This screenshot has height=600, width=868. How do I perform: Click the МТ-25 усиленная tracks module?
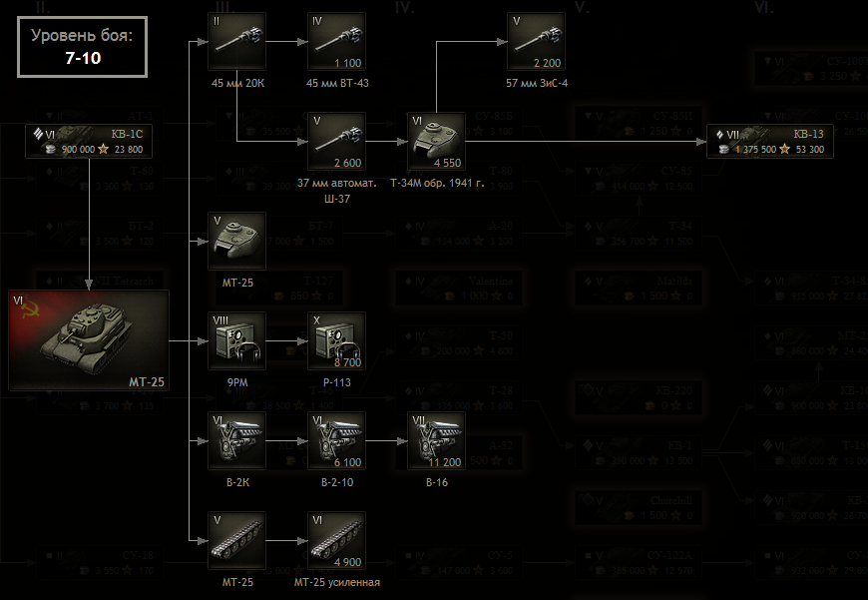[x=336, y=540]
